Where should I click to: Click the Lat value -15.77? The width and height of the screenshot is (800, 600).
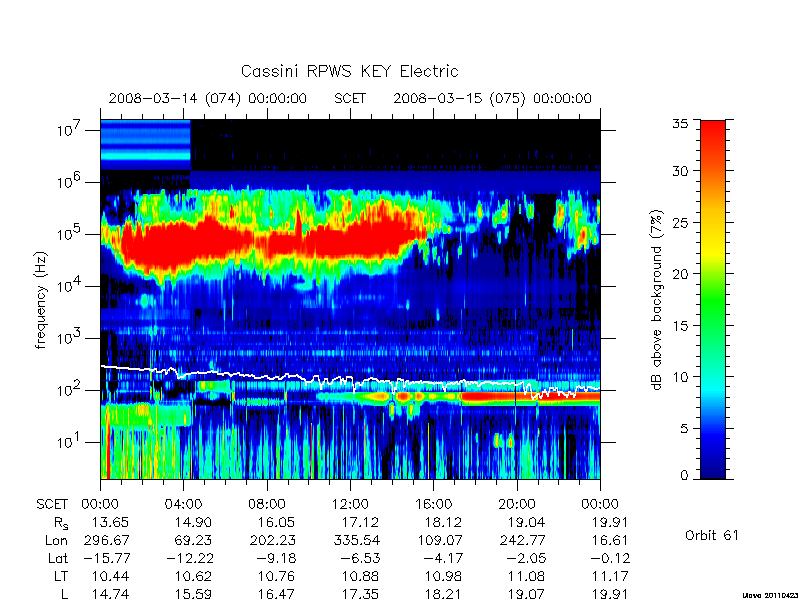point(106,559)
